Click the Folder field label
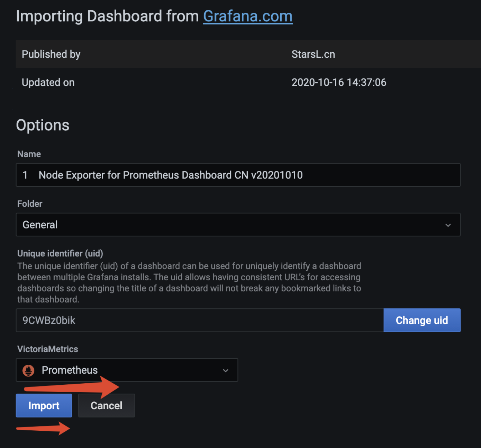This screenshot has width=481, height=448. pyautogui.click(x=30, y=204)
